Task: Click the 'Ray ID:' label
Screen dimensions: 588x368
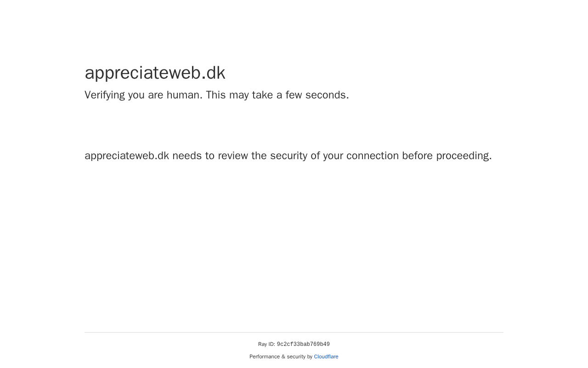Action: pyautogui.click(x=266, y=345)
